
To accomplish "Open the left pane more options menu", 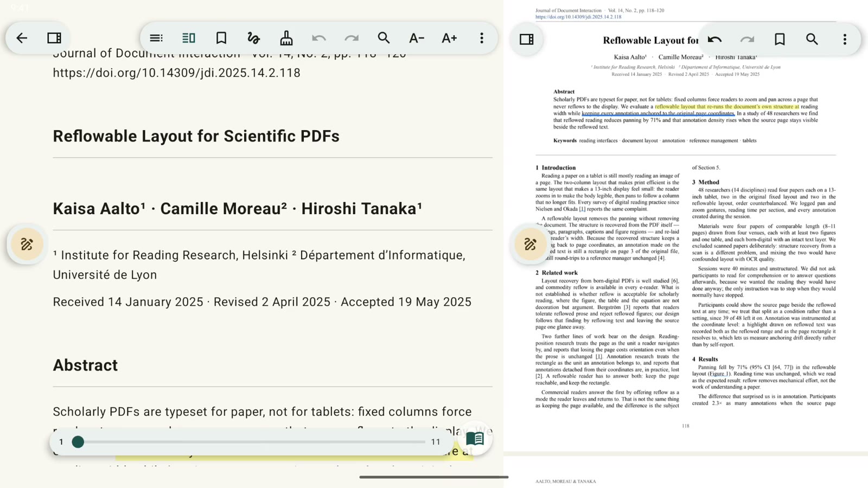I will pyautogui.click(x=482, y=38).
